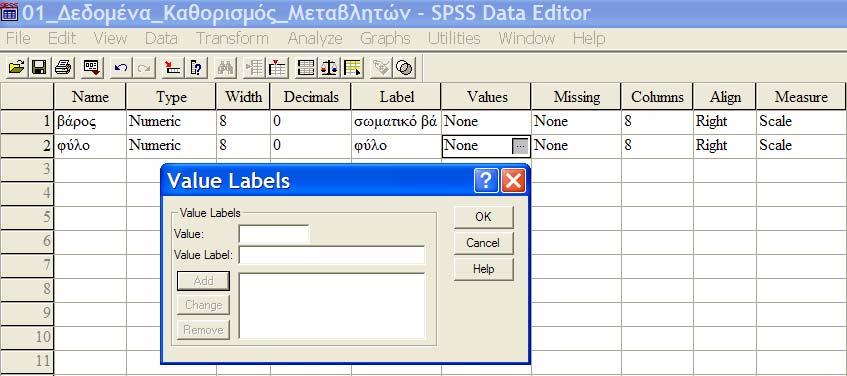
Task: Click the Insert Case icon
Action: tap(254, 68)
